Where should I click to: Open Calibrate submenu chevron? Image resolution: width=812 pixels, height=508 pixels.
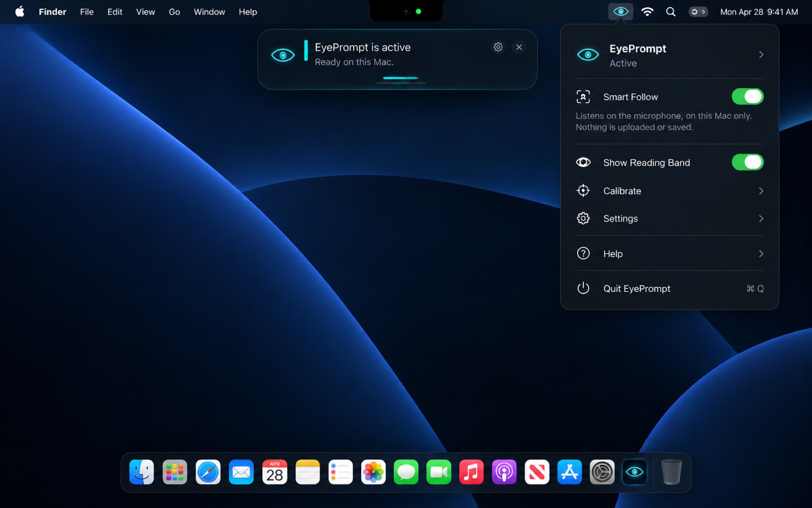coord(761,191)
